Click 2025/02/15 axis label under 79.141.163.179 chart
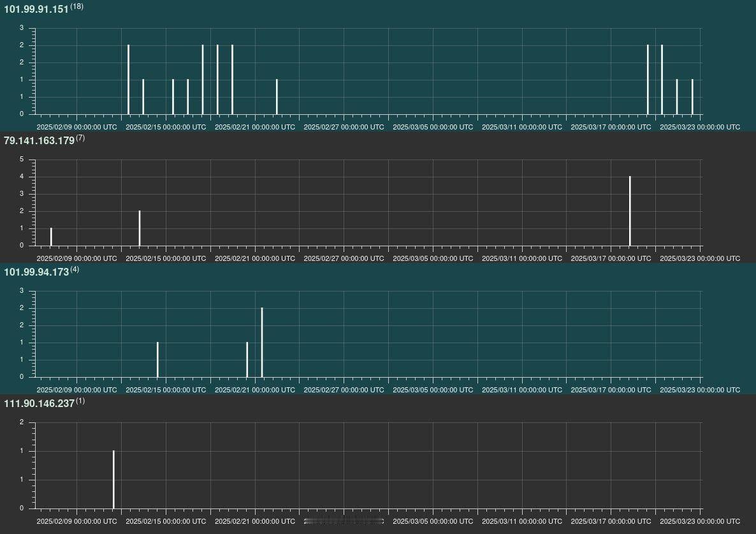 tap(166, 258)
